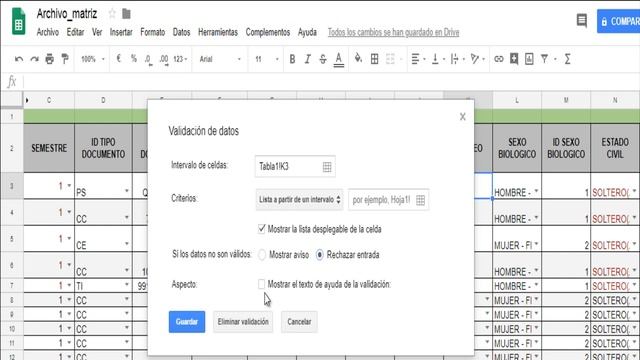Click the Guardar button
The image size is (640, 360).
click(187, 322)
